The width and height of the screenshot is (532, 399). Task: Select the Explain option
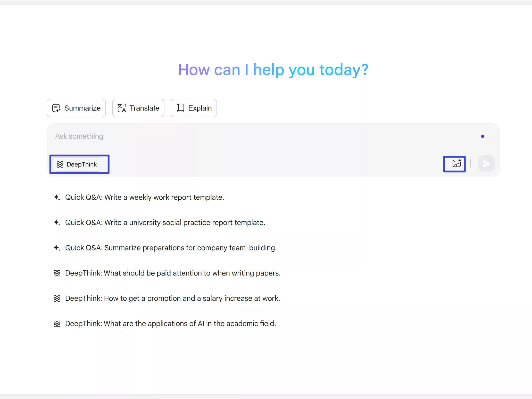(x=199, y=108)
